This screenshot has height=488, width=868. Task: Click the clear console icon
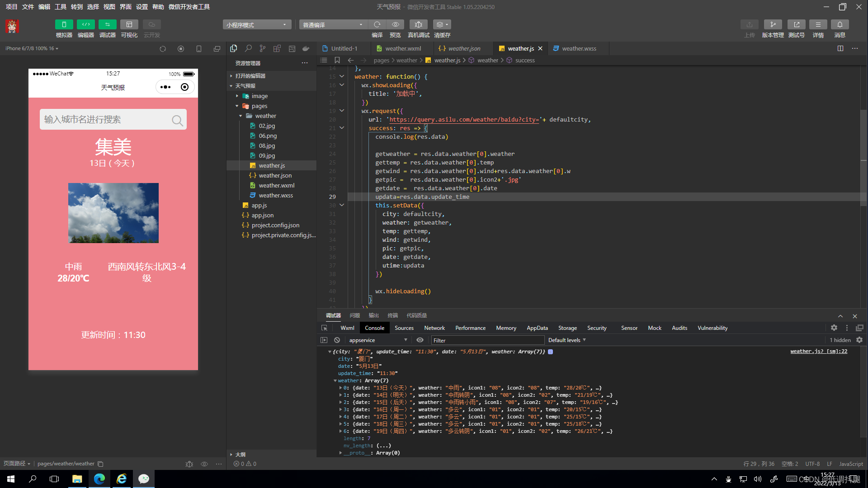pyautogui.click(x=337, y=340)
